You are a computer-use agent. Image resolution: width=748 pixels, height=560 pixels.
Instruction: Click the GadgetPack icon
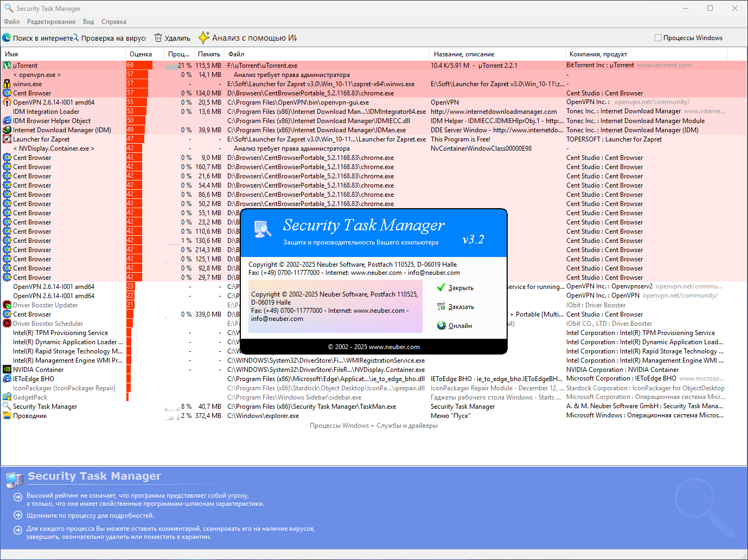(7, 397)
